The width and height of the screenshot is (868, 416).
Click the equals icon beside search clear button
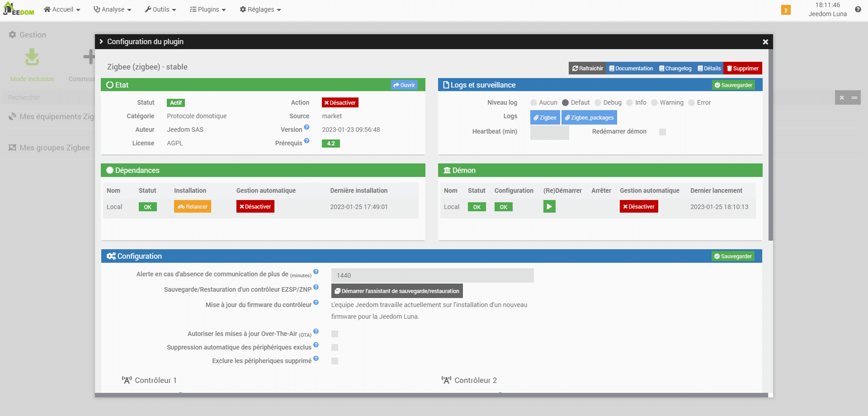(854, 98)
